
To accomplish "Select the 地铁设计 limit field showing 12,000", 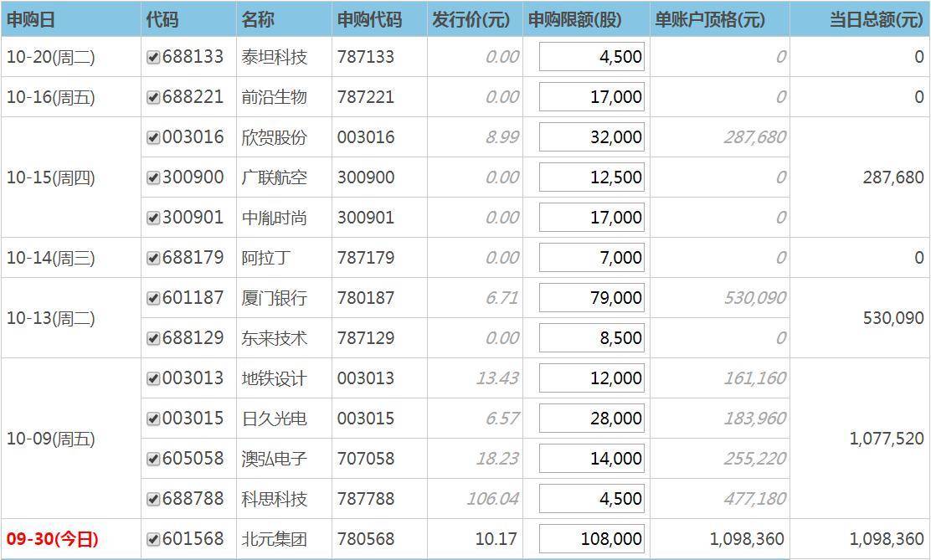I will 592,378.
